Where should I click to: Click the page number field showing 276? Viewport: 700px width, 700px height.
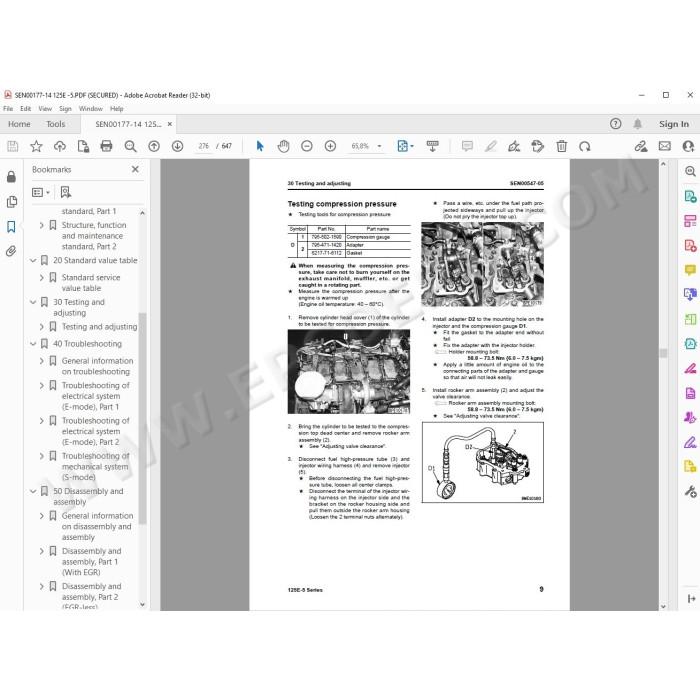(204, 146)
